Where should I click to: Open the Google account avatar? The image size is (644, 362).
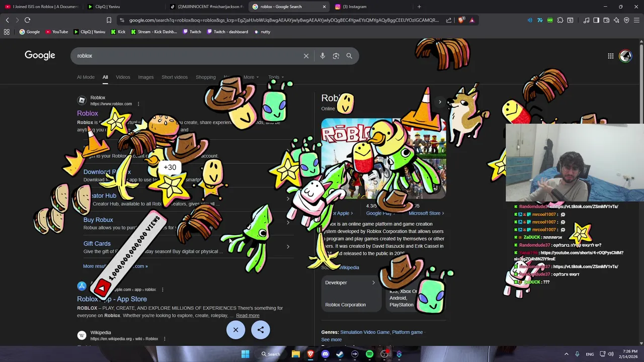coord(625,56)
